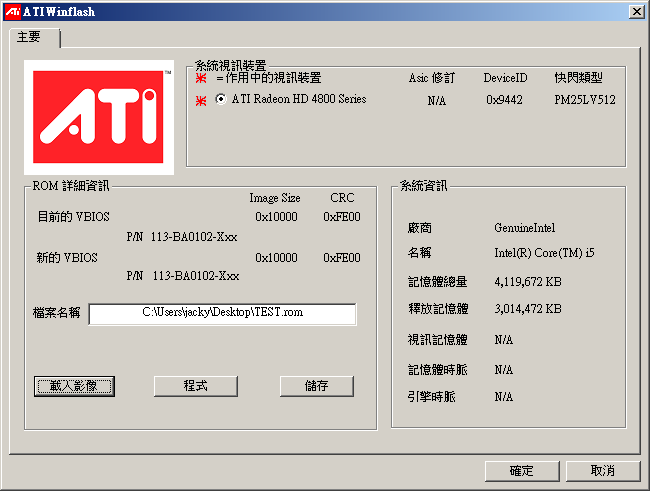Image resolution: width=650 pixels, height=491 pixels.
Task: Click the DeviceID value 0x9442
Action: tap(504, 100)
